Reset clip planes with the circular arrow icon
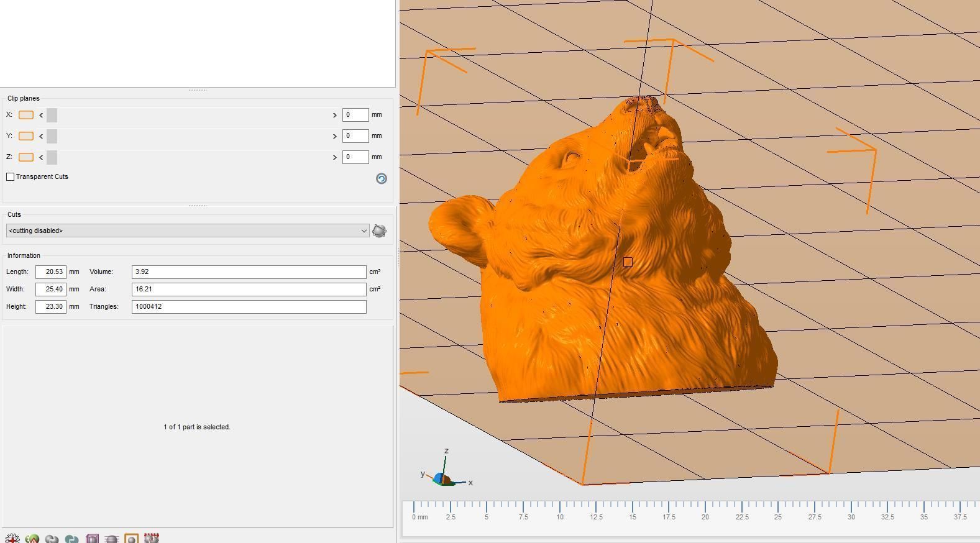Screen dimensions: 980x543 tap(382, 178)
